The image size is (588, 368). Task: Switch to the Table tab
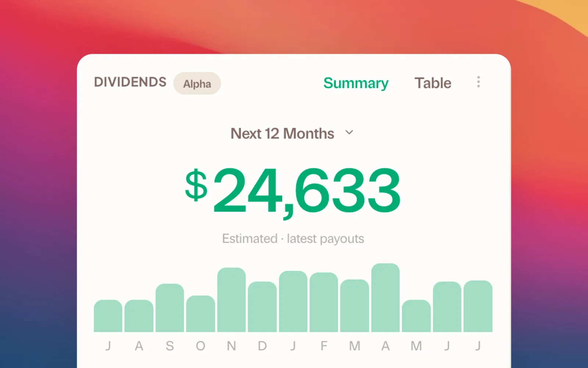click(x=433, y=83)
